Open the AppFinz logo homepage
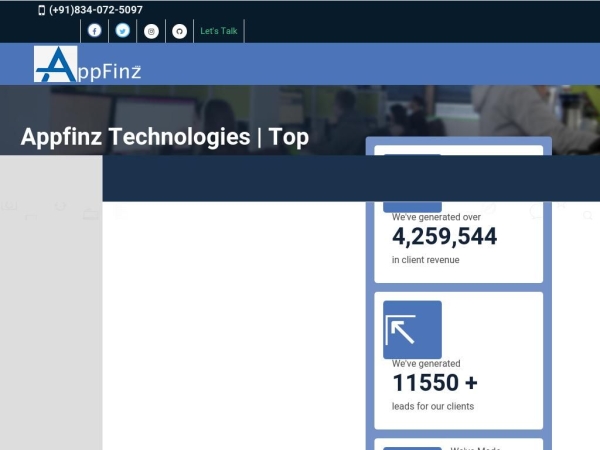 (88, 64)
